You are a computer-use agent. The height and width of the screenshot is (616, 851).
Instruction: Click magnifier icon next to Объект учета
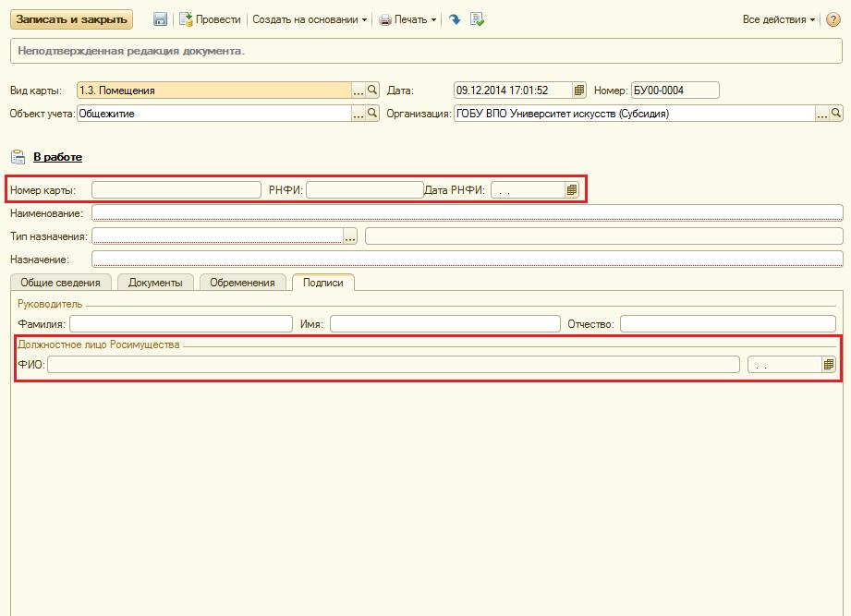372,114
